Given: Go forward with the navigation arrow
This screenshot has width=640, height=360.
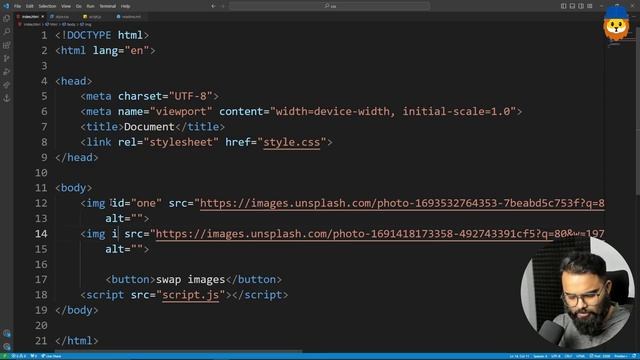Looking at the screenshot, I should (223, 6).
